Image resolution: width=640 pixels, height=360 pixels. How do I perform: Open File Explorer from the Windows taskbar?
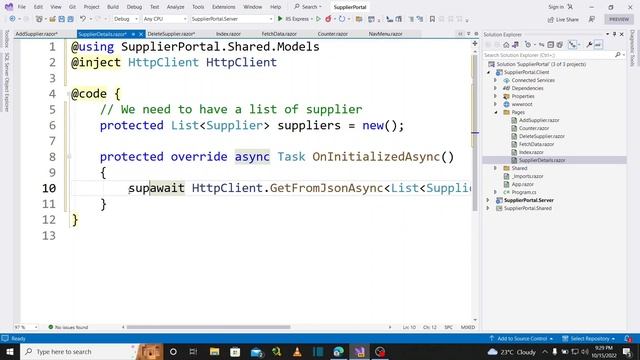click(215, 351)
